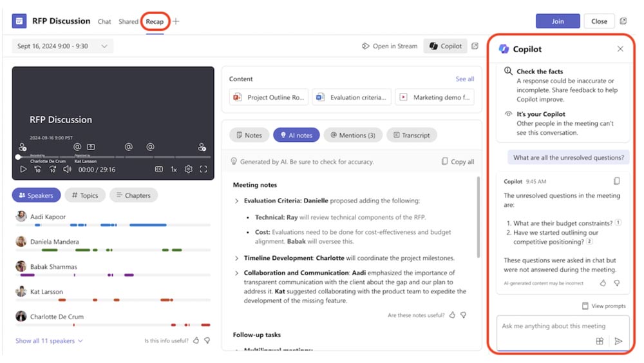Copy Copilot's response
This screenshot has width=644, height=363.
pos(616,181)
